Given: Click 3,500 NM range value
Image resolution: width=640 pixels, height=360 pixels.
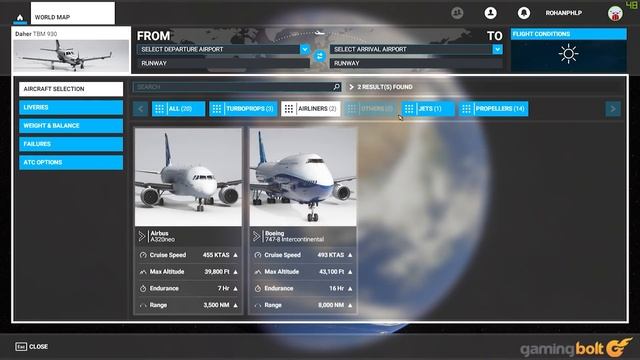Looking at the screenshot, I should point(216,305).
